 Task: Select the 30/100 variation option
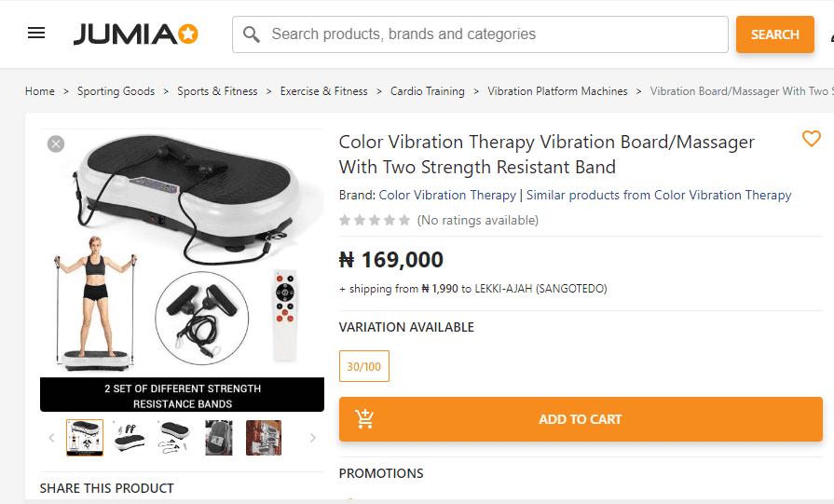(364, 366)
